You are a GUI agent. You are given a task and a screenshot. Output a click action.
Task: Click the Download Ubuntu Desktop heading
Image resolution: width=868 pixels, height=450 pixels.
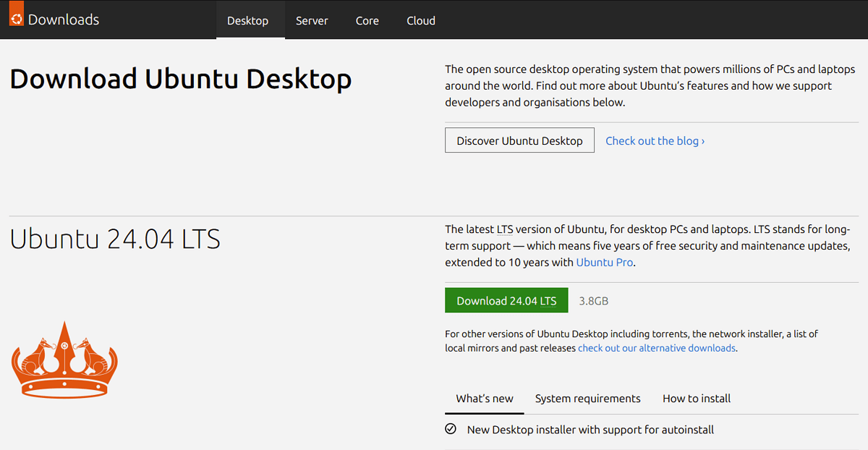point(180,78)
